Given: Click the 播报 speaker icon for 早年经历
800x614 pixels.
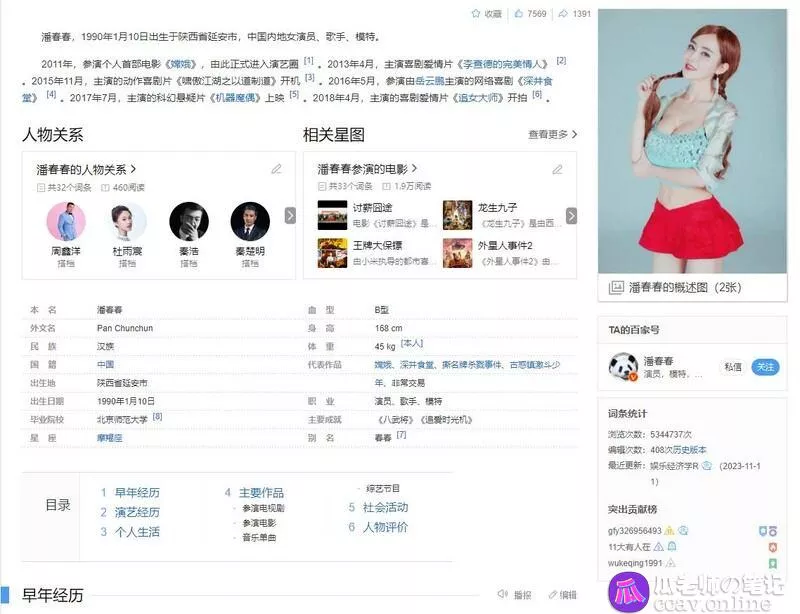Looking at the screenshot, I should click(x=503, y=594).
